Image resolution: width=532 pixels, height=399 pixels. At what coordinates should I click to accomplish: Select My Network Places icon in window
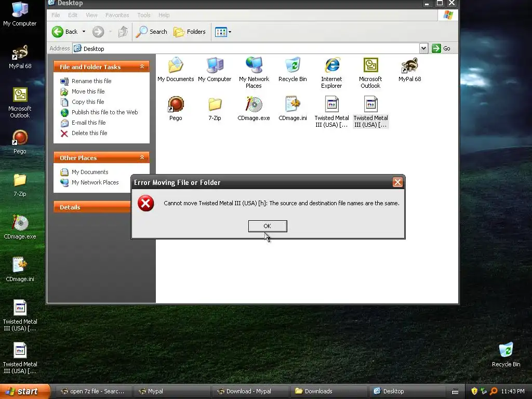click(x=254, y=73)
